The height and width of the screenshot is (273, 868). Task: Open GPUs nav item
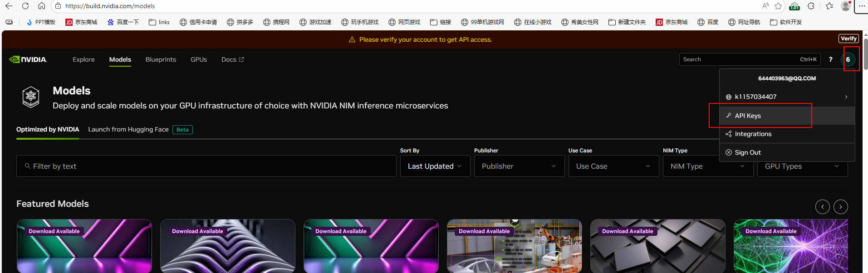coord(199,59)
